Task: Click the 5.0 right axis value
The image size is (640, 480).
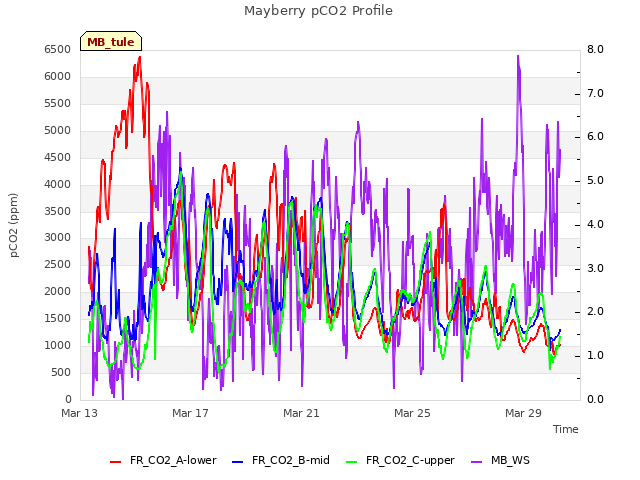Action: pos(595,180)
